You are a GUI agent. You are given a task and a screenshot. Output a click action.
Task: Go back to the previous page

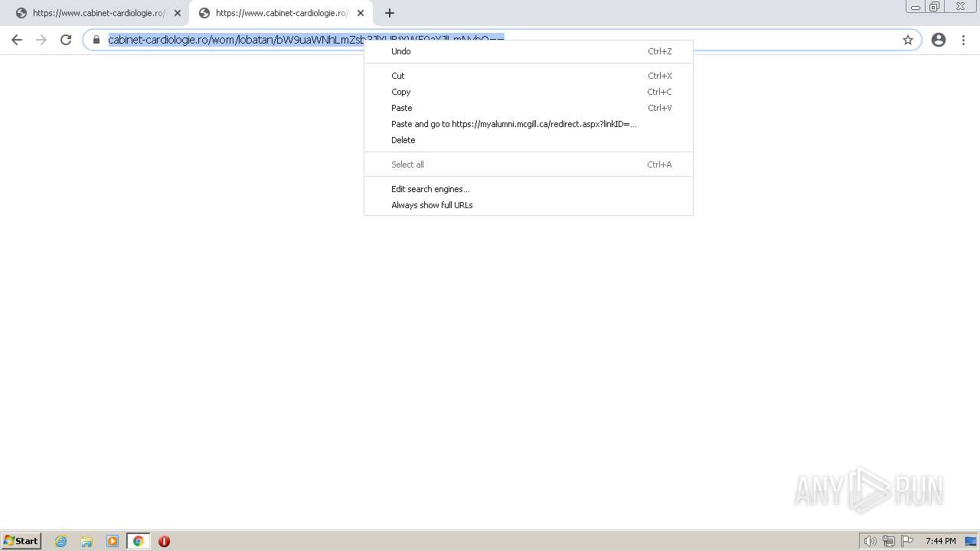coord(17,40)
